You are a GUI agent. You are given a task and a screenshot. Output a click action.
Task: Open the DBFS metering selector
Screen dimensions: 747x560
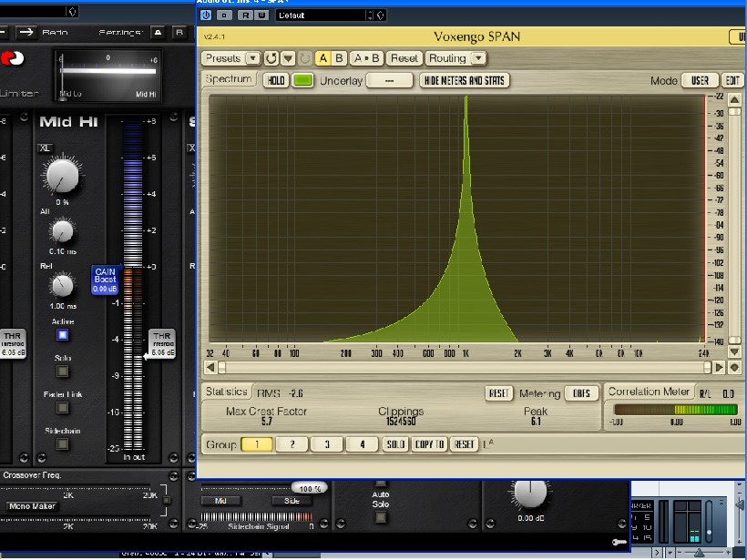(x=581, y=393)
